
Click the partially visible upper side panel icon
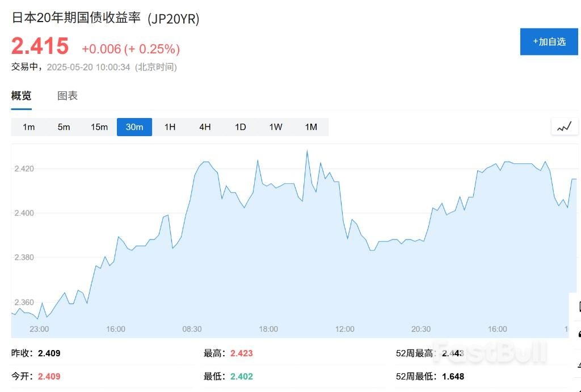(576, 306)
